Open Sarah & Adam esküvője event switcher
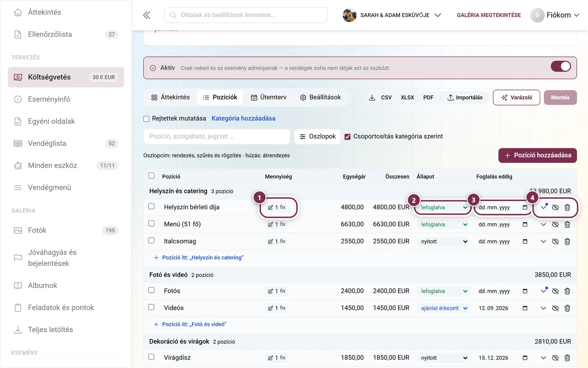588x368 pixels. point(392,15)
